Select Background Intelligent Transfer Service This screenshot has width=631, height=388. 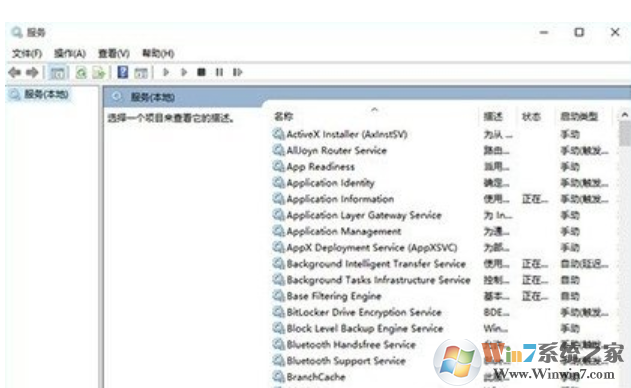coord(376,264)
